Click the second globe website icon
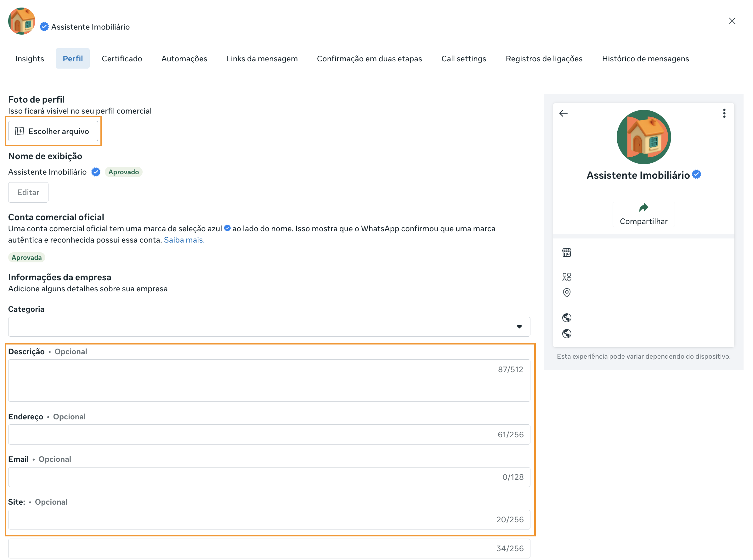The height and width of the screenshot is (560, 753). 566,334
